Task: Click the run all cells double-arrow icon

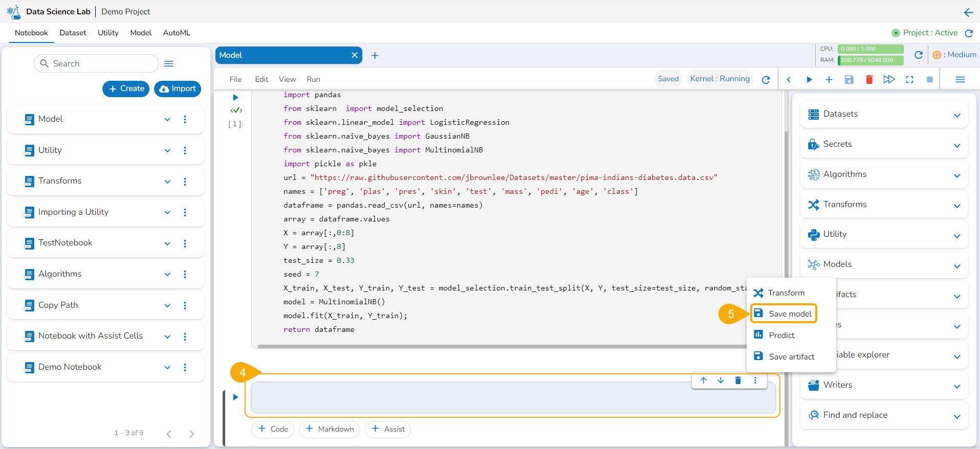Action: pos(889,79)
